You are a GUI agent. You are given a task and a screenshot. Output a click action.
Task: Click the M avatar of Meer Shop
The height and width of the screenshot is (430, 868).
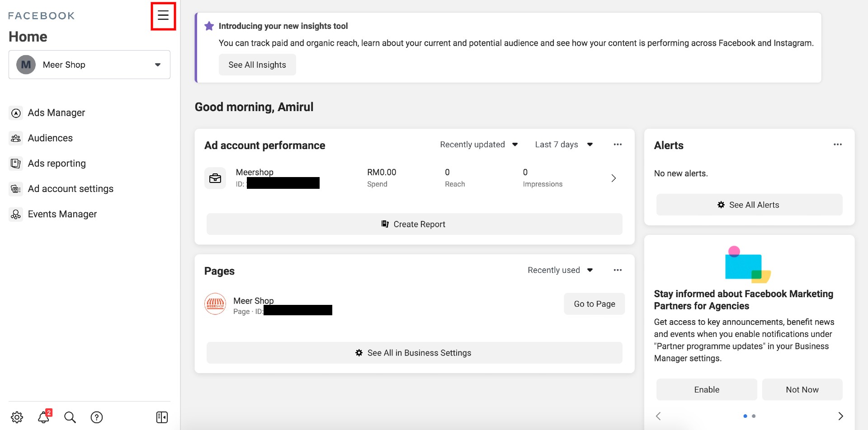click(26, 65)
